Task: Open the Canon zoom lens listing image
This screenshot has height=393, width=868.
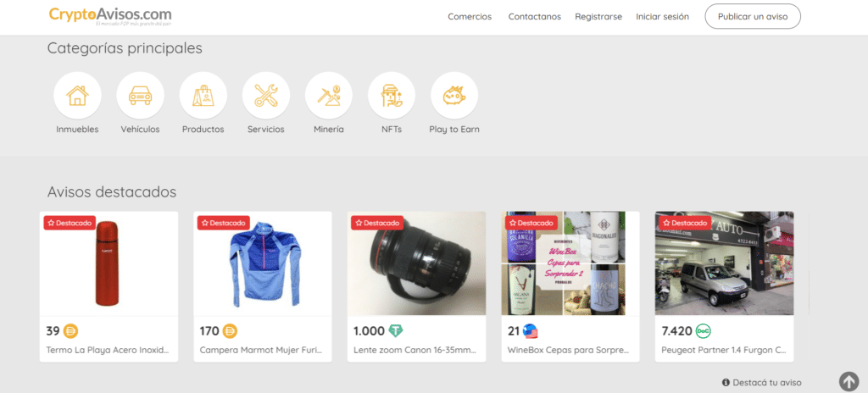Action: coord(417,263)
